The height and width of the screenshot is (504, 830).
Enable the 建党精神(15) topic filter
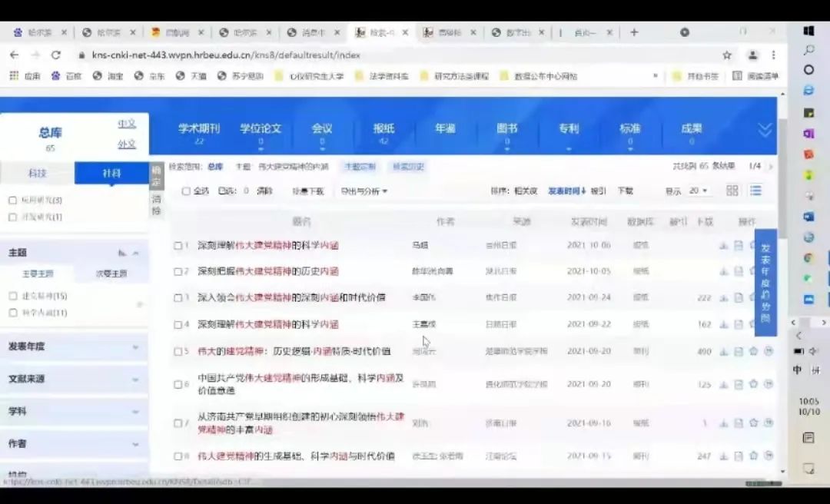(x=12, y=296)
